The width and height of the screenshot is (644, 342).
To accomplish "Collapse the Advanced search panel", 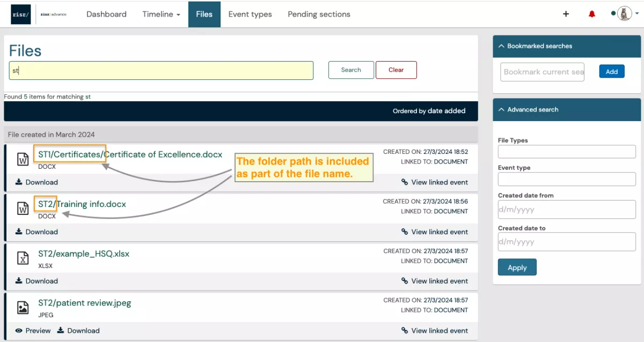I will tap(501, 109).
